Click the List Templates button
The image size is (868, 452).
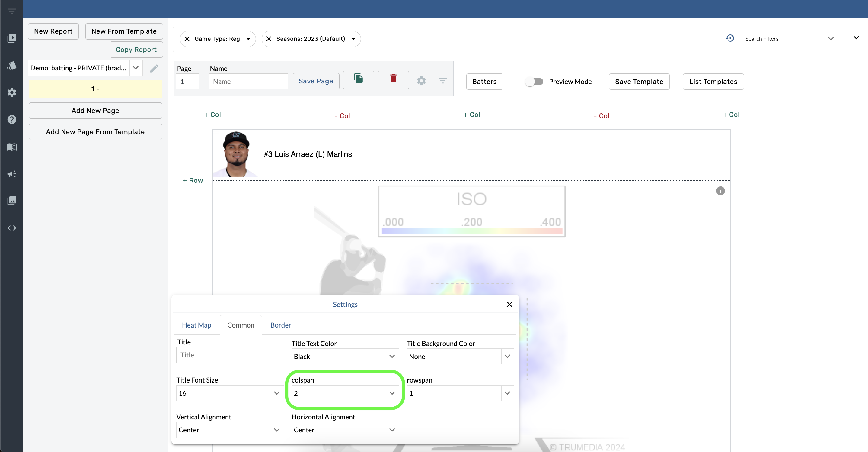coord(713,82)
